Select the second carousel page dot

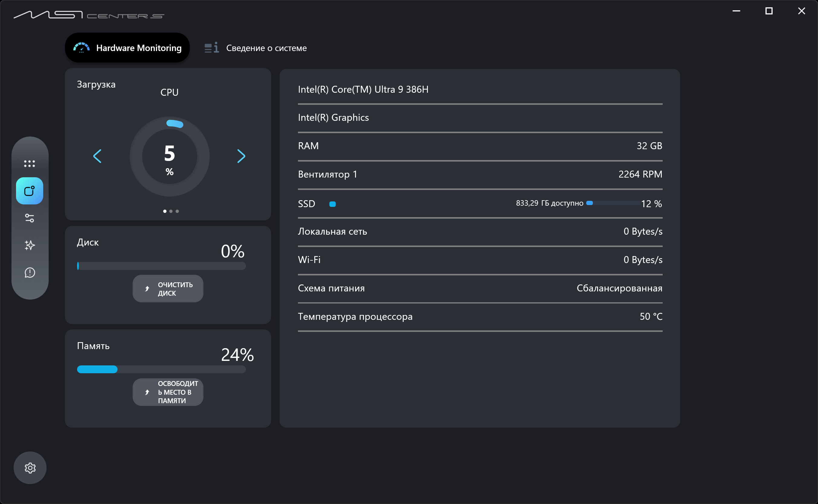171,211
